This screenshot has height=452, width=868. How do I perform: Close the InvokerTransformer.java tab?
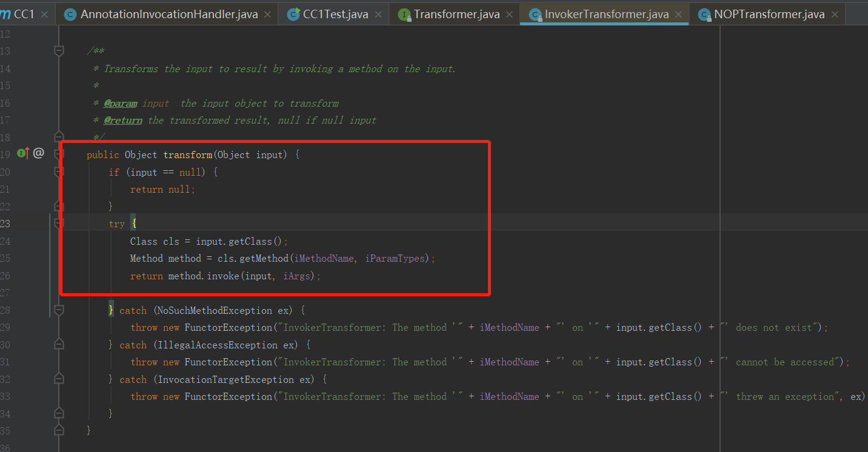(678, 14)
